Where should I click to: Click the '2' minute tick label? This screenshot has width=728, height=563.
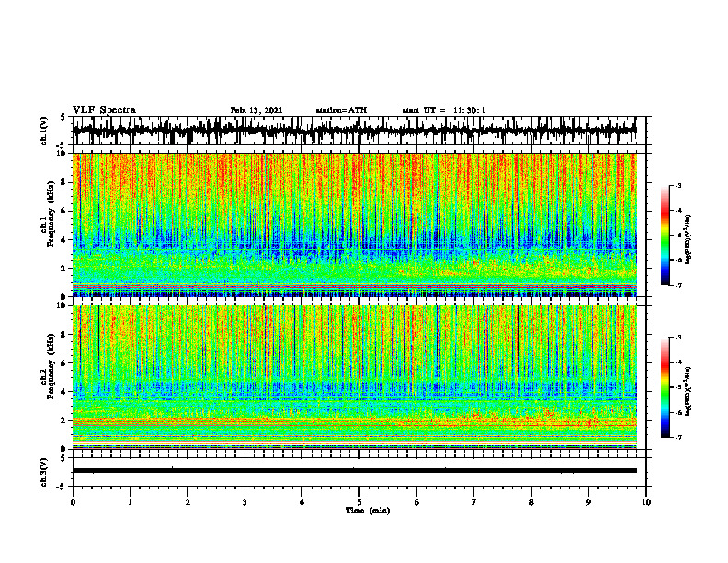(188, 502)
